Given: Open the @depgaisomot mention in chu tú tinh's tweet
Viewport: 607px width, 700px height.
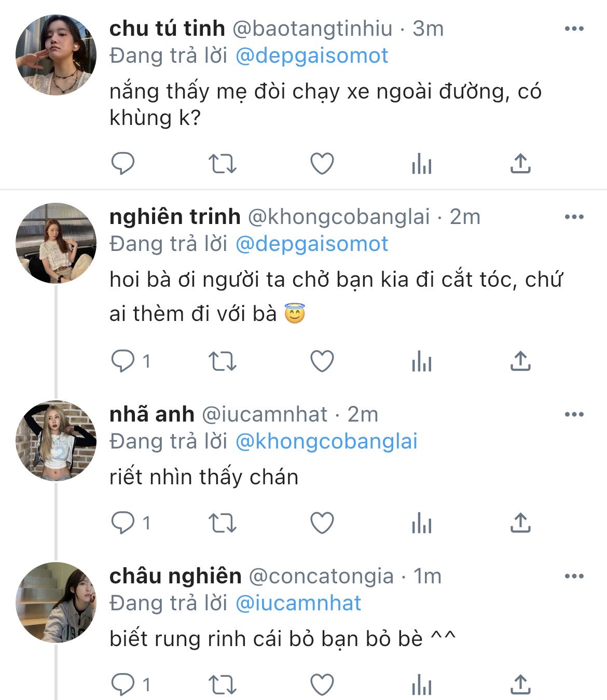Looking at the screenshot, I should coord(312,55).
